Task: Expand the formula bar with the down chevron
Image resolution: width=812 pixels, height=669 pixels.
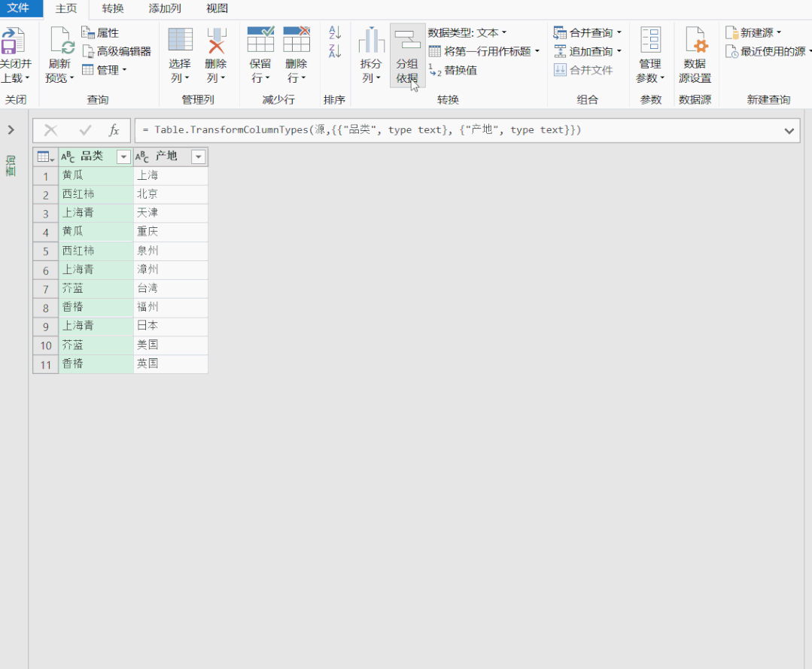Action: click(789, 131)
